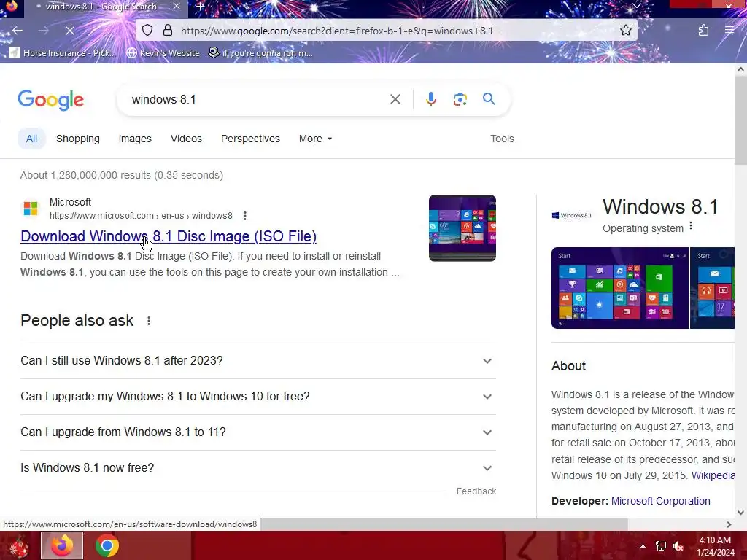Click the forward navigation arrow
Viewport: 747px width, 560px height.
(x=43, y=31)
